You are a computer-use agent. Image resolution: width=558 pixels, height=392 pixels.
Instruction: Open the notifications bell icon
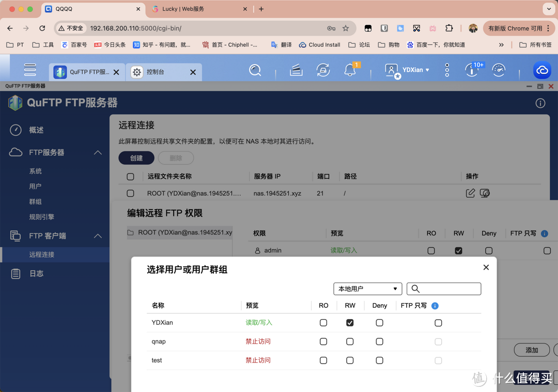(x=350, y=70)
